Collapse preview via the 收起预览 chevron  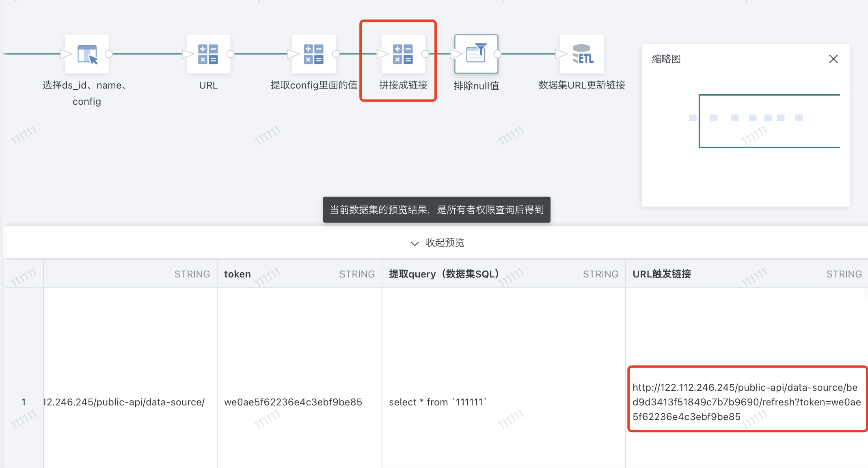coord(415,243)
